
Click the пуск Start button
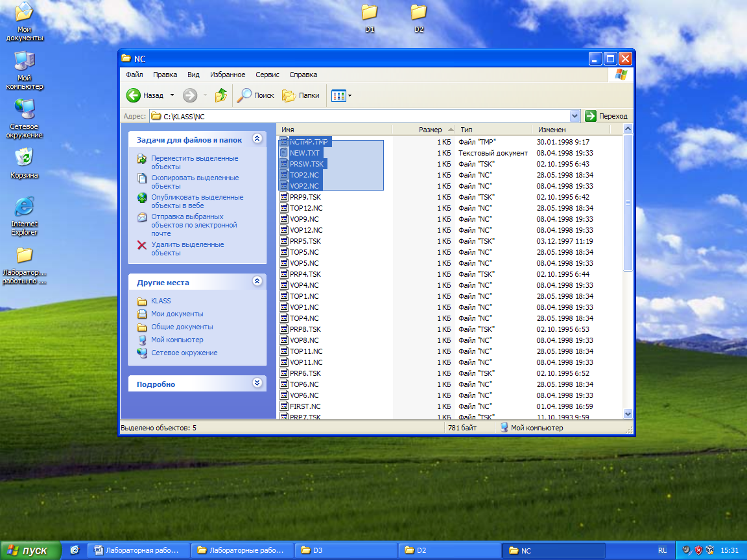coord(30,550)
